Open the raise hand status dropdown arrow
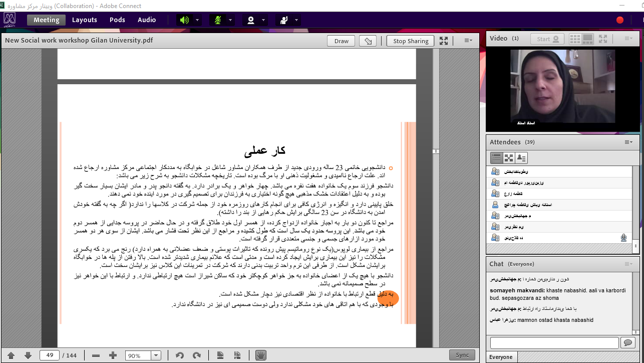The width and height of the screenshot is (644, 363). click(297, 20)
